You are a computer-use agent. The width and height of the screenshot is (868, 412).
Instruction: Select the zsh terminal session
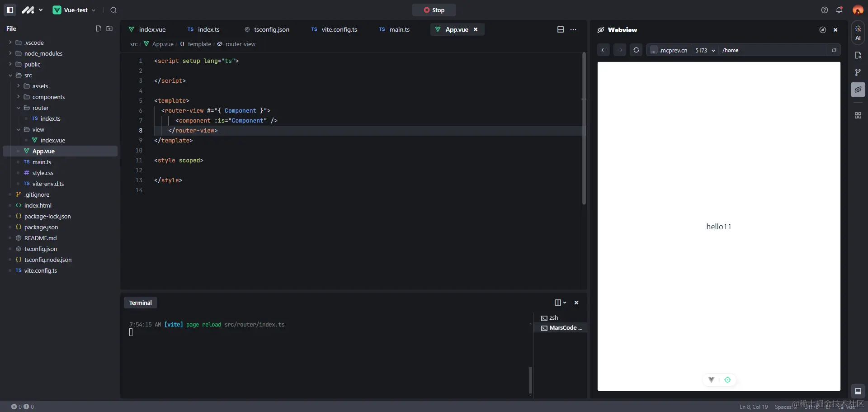[561, 318]
